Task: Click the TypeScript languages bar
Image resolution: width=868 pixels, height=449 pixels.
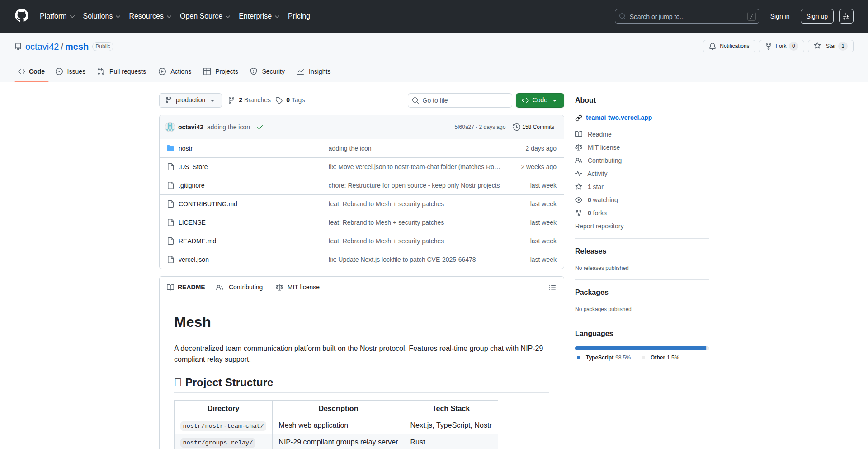Action: [640, 348]
